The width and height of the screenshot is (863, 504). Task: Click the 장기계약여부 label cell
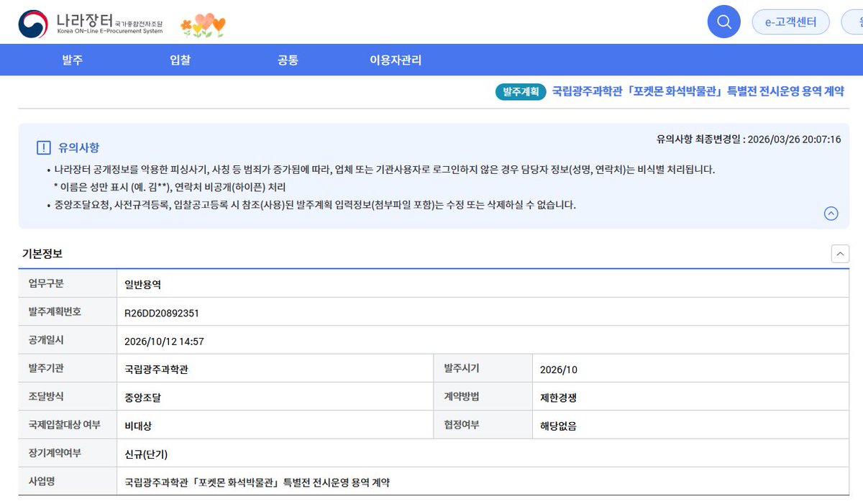[68, 453]
